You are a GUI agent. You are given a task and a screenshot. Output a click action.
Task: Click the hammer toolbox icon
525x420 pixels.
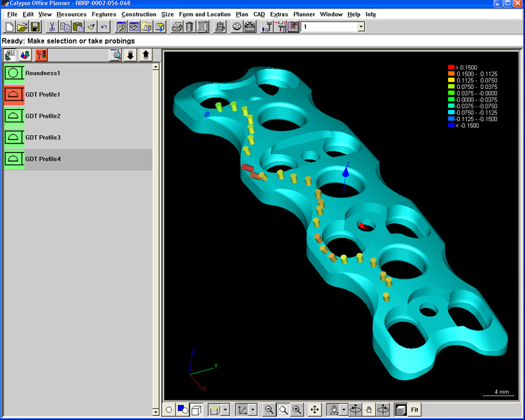coord(160,27)
